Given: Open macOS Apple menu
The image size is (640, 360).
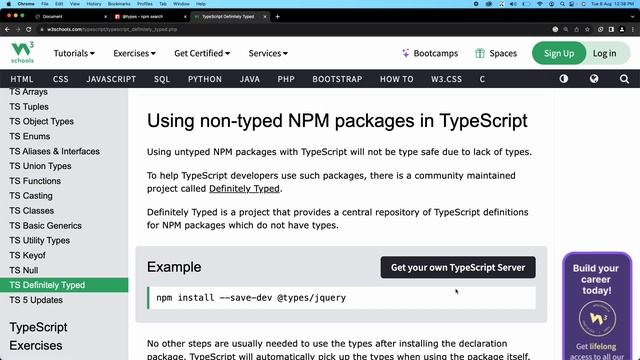Looking at the screenshot, I should pyautogui.click(x=9, y=4).
